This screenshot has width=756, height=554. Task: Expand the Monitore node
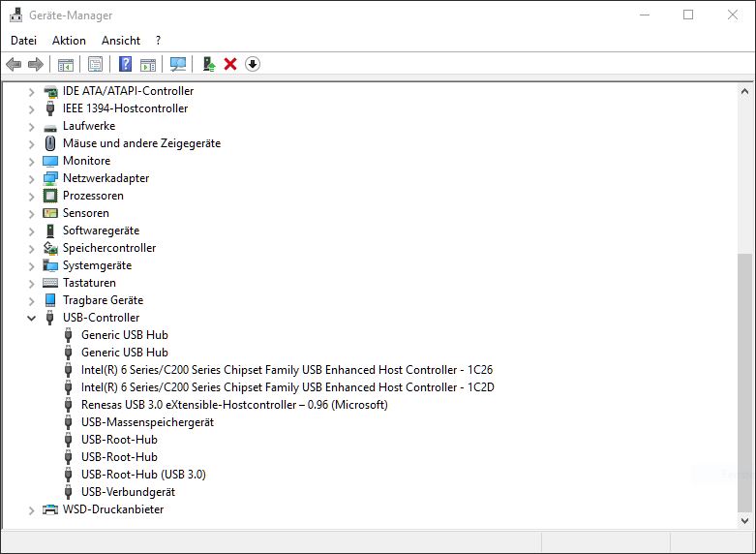tap(31, 162)
